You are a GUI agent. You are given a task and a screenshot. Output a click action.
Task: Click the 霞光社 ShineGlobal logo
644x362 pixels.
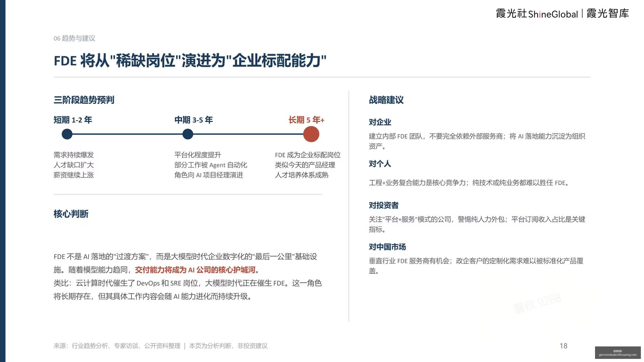537,14
